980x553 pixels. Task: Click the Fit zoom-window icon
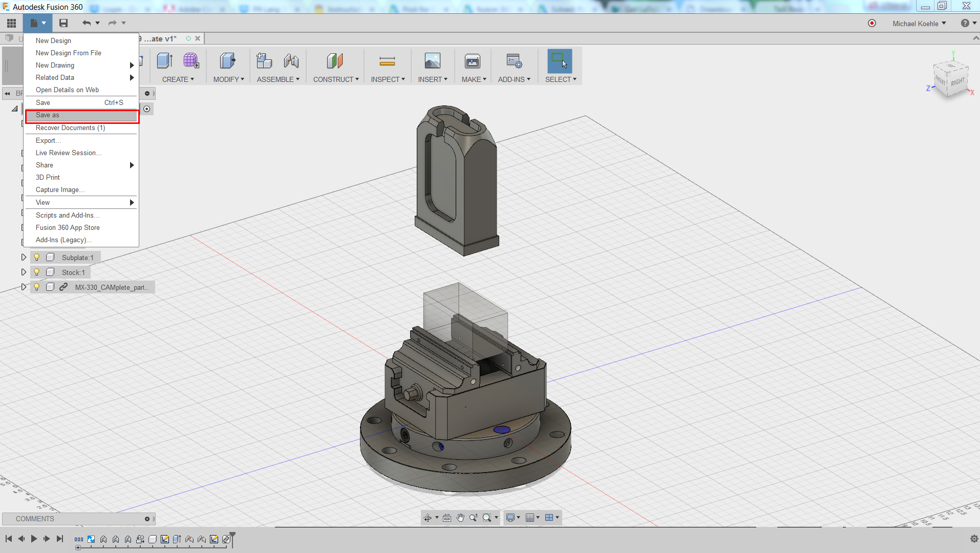tap(487, 518)
